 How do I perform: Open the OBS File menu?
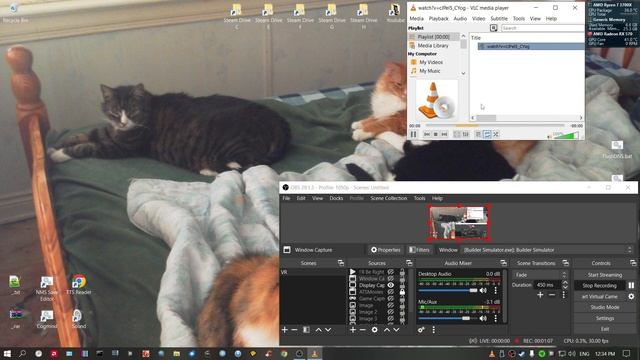pyautogui.click(x=287, y=198)
